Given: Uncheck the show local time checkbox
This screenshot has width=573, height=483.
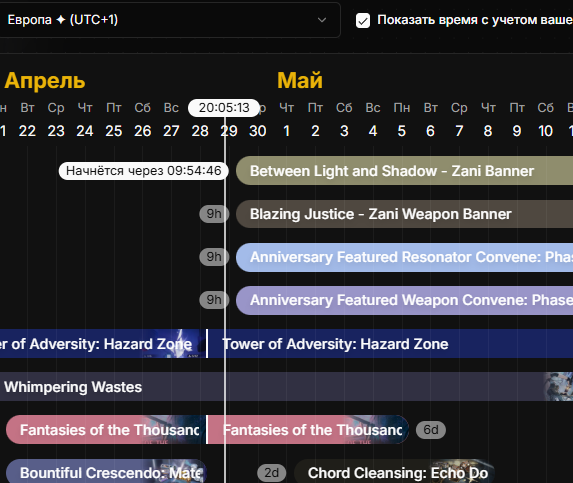Looking at the screenshot, I should [363, 21].
